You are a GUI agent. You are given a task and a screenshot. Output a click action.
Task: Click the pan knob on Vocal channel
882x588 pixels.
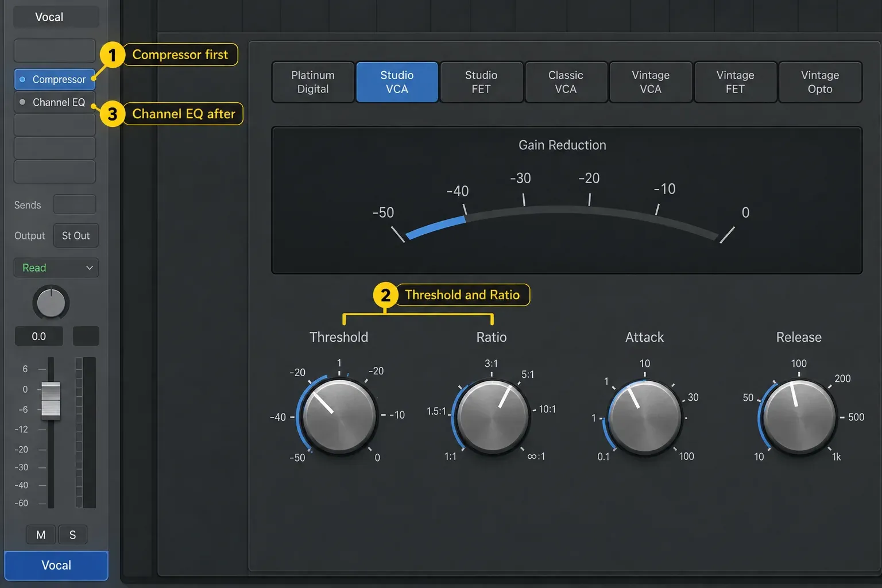(x=51, y=302)
